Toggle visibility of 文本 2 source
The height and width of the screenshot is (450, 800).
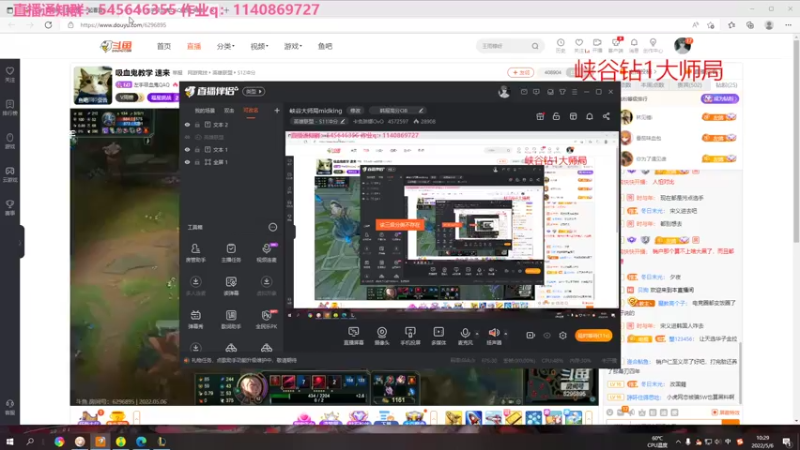[187, 124]
